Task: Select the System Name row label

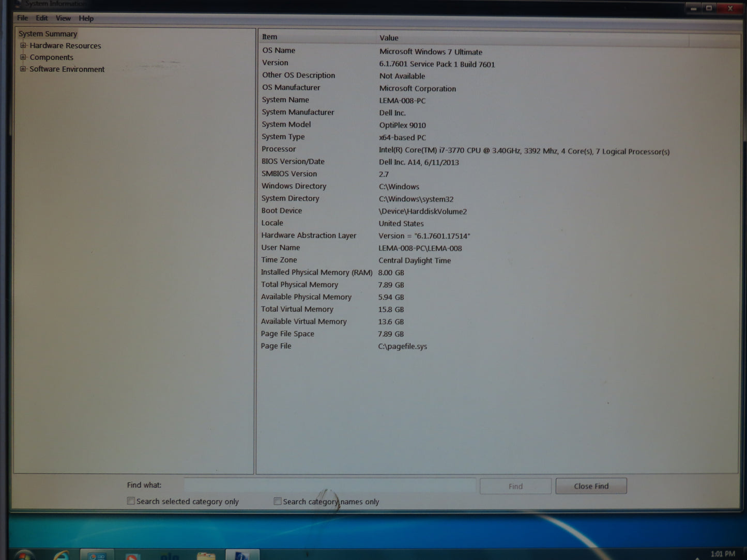Action: pyautogui.click(x=285, y=100)
